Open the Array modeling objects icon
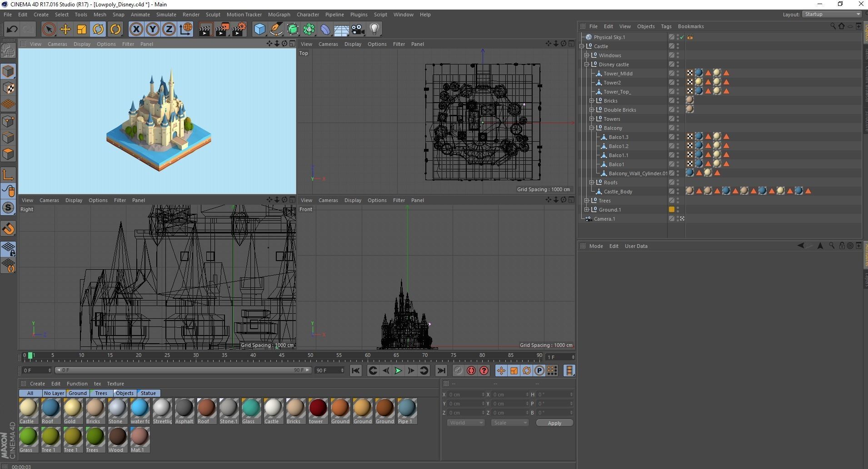Image resolution: width=868 pixels, height=469 pixels. pyautogui.click(x=309, y=30)
